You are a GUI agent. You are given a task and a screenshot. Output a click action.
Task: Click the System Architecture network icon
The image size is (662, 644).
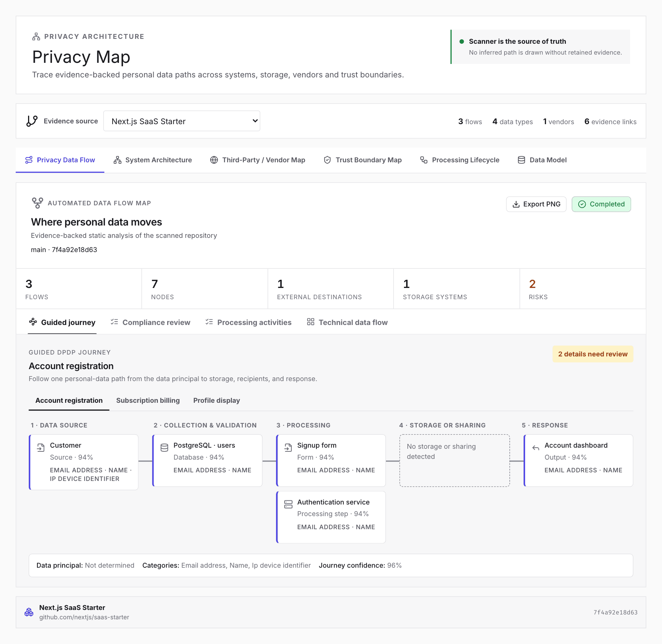click(117, 160)
